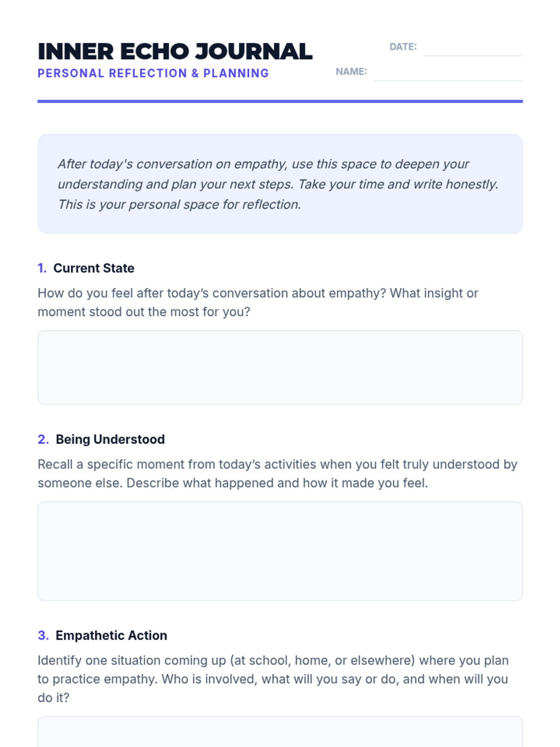This screenshot has height=747, width=560.
Task: Click the blue horizontal divider line
Action: pos(280,101)
